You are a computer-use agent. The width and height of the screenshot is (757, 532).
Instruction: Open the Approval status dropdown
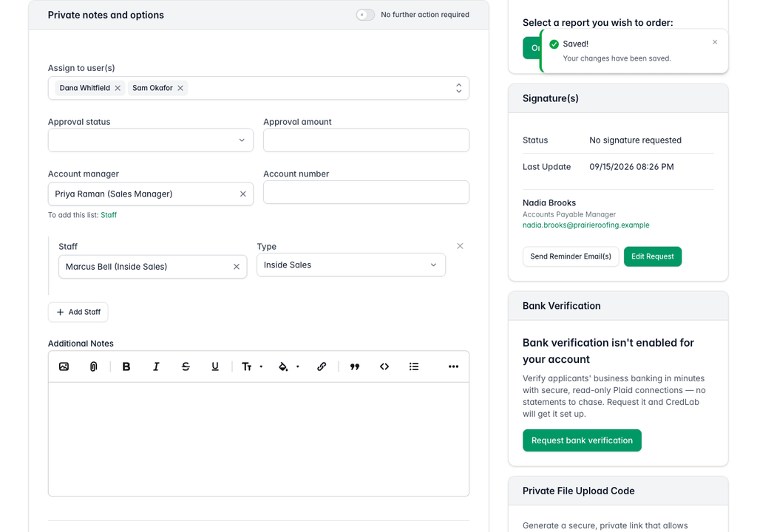click(x=151, y=140)
